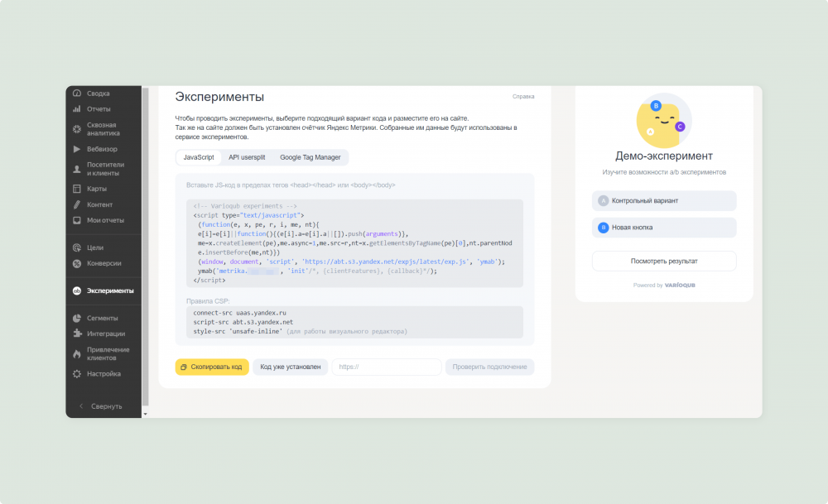828x504 pixels.
Task: Click the Настройка gear icon
Action: pyautogui.click(x=76, y=373)
